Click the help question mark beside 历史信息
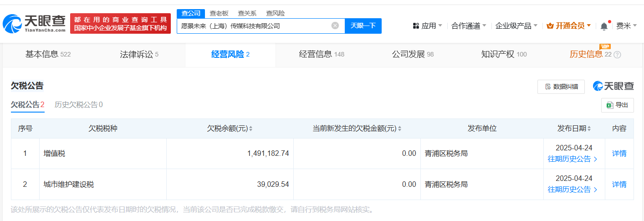 tap(617, 55)
